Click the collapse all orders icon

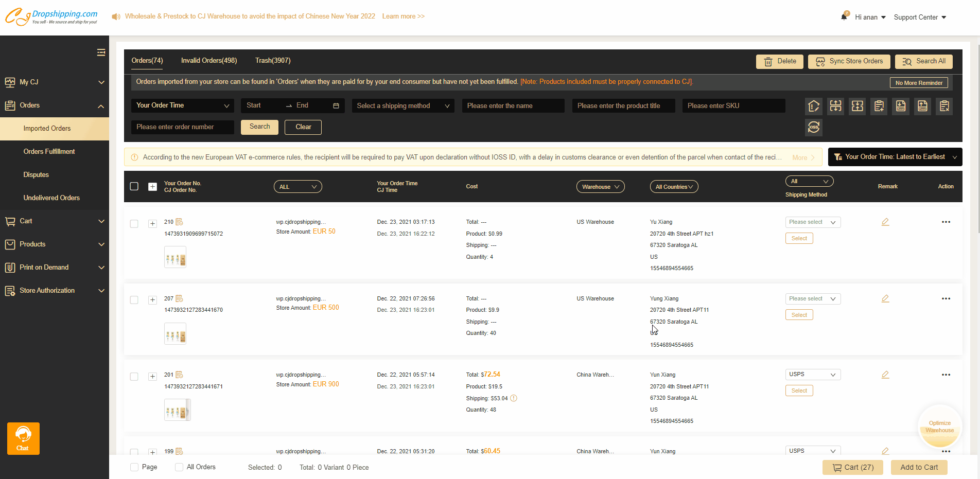tap(857, 107)
